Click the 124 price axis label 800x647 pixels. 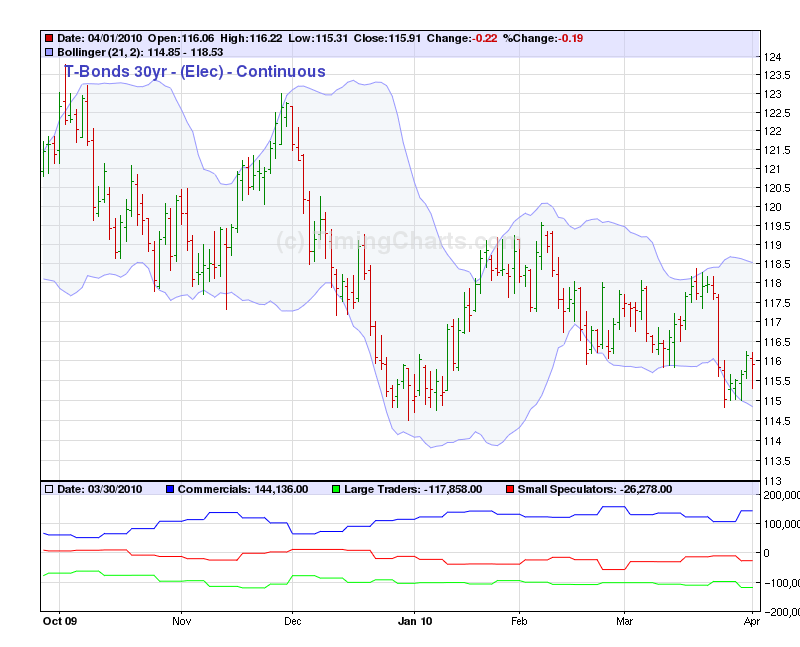pyautogui.click(x=772, y=56)
